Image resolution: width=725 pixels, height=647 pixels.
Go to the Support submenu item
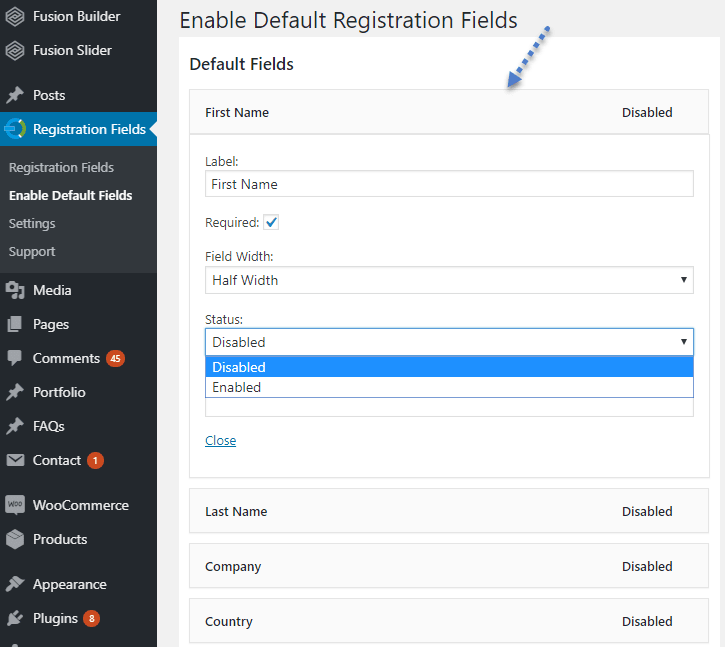pyautogui.click(x=32, y=252)
